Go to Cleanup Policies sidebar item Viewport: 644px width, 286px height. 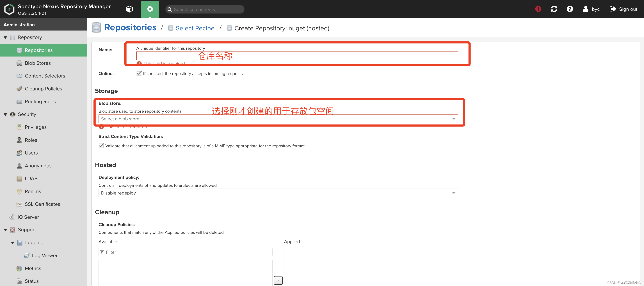(x=43, y=89)
